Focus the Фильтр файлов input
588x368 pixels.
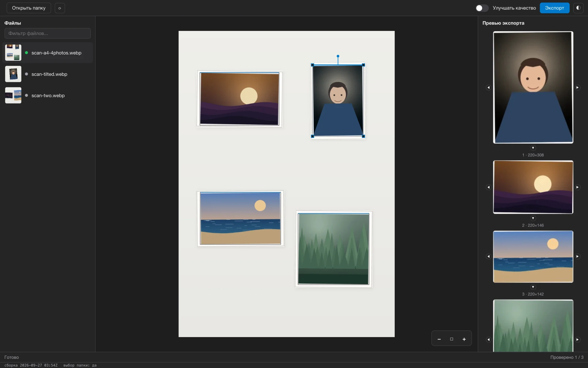tap(47, 33)
